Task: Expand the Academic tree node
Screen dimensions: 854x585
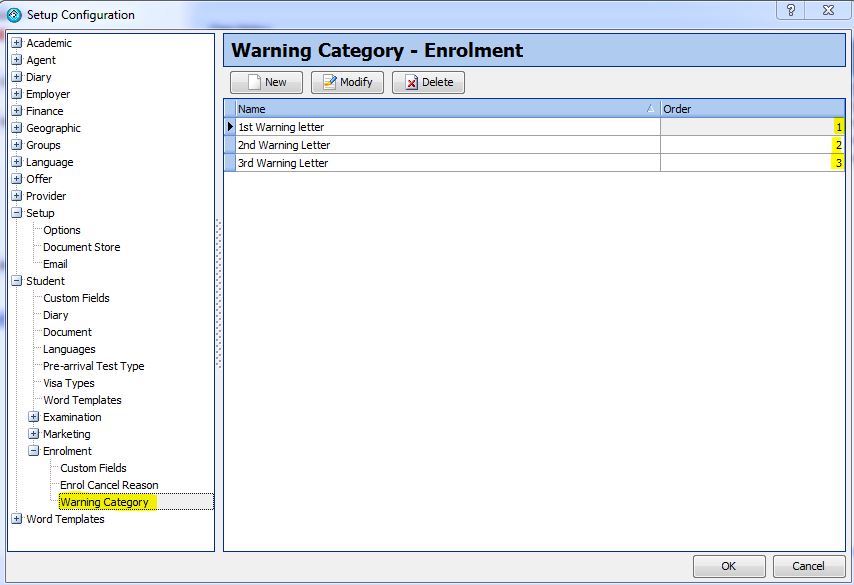Action: point(16,43)
